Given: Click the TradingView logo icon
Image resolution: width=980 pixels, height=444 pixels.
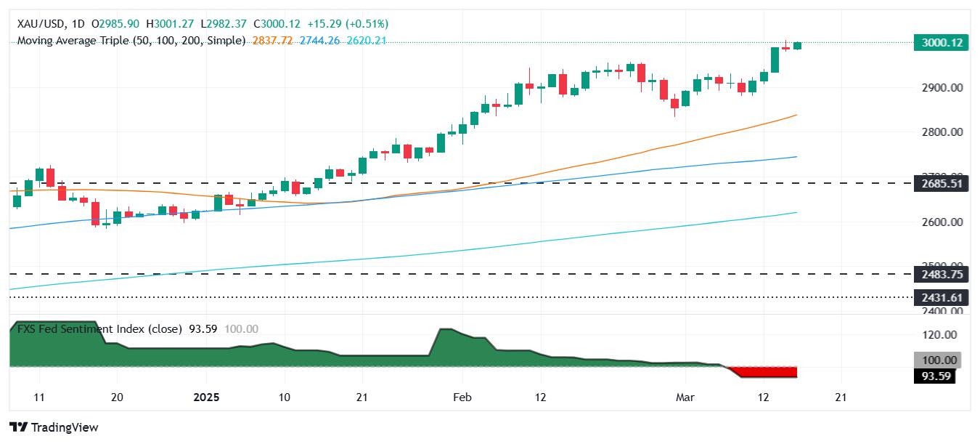Looking at the screenshot, I should [x=19, y=427].
